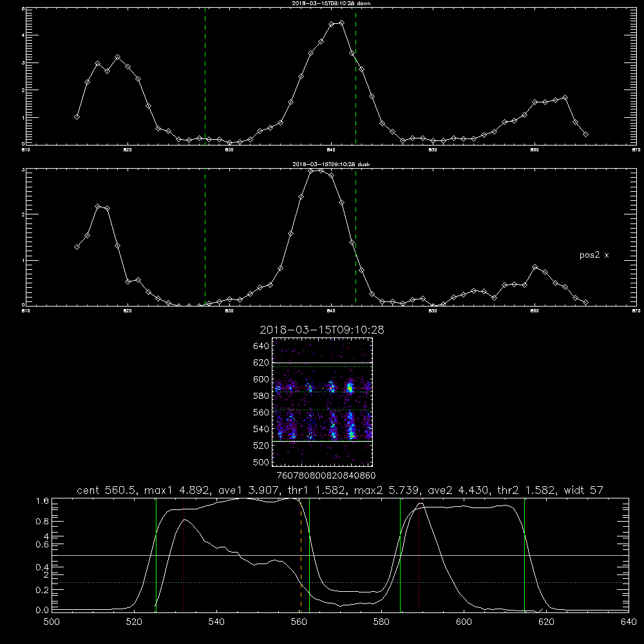The width and height of the screenshot is (644, 644).
Task: Click the 'widt 57' value in statistics line
Action: [x=583, y=490]
